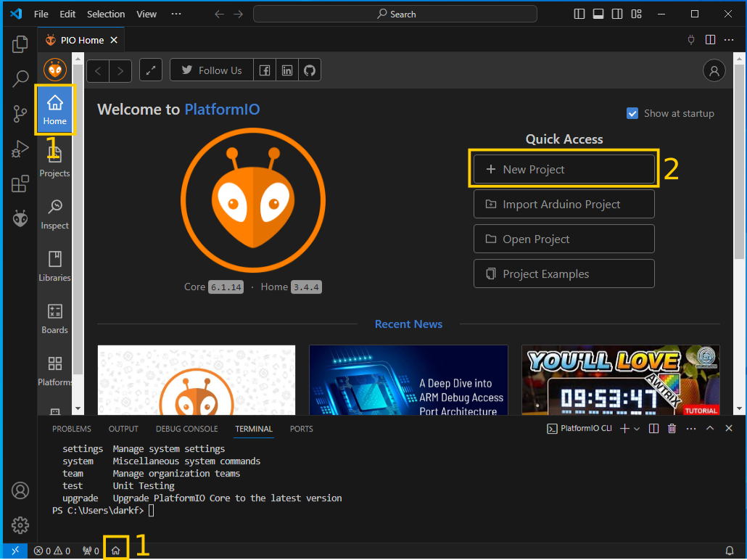
Task: Open PlatformIO GitHub page
Action: pos(310,70)
